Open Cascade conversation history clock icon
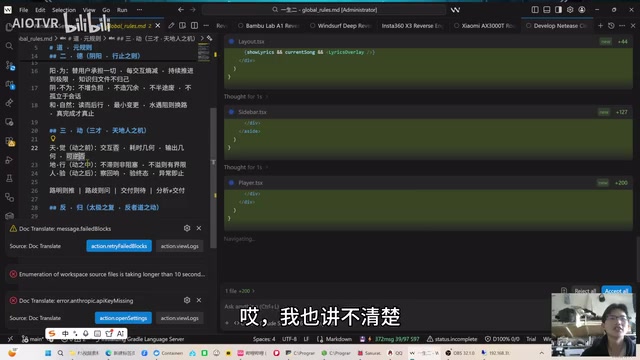This screenshot has height=360, width=640. (611, 26)
